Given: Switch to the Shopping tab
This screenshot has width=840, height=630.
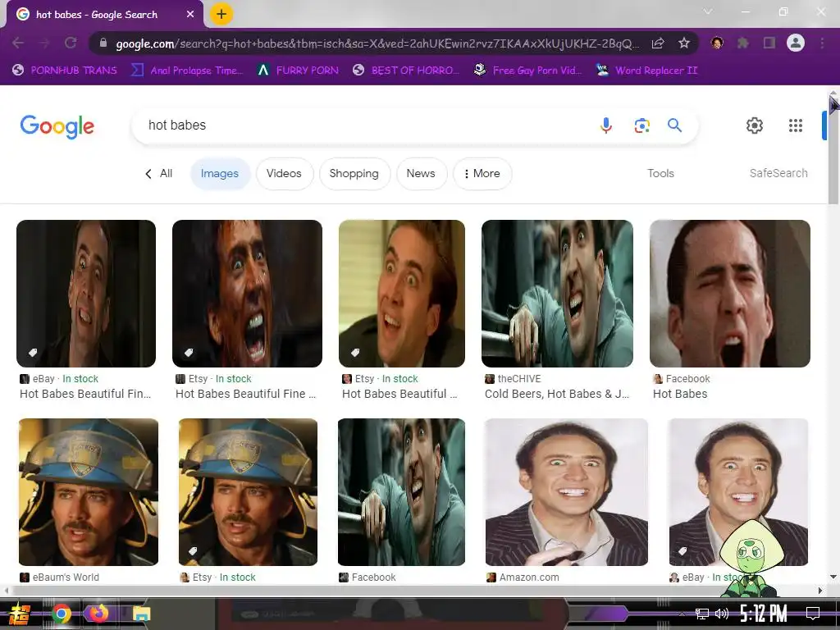Looking at the screenshot, I should (354, 174).
